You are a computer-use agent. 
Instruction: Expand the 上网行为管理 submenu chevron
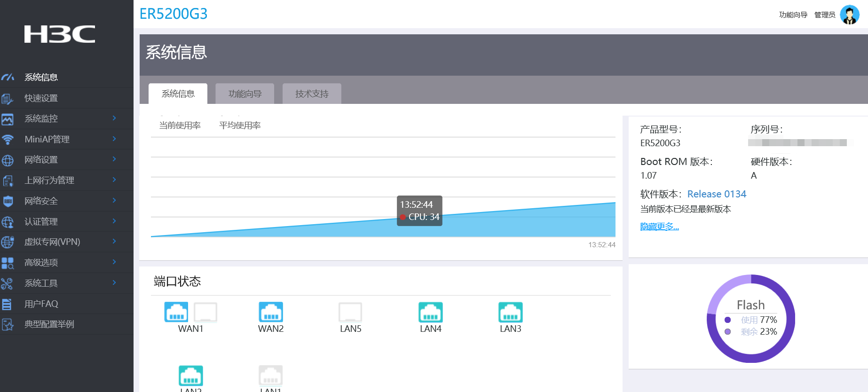coord(114,180)
